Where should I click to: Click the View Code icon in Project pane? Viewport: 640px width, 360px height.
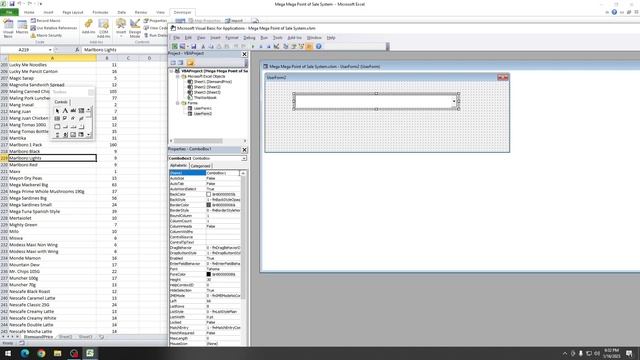click(x=173, y=63)
